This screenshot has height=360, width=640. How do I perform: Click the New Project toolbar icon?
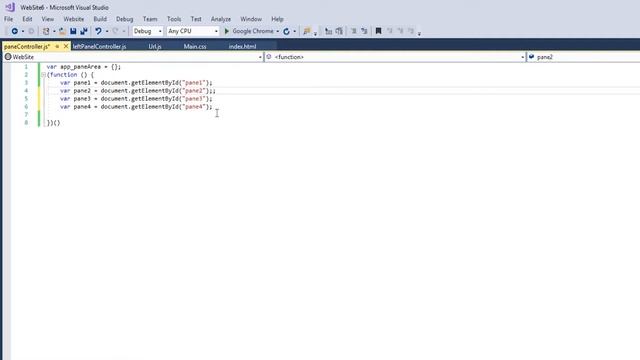[46, 31]
